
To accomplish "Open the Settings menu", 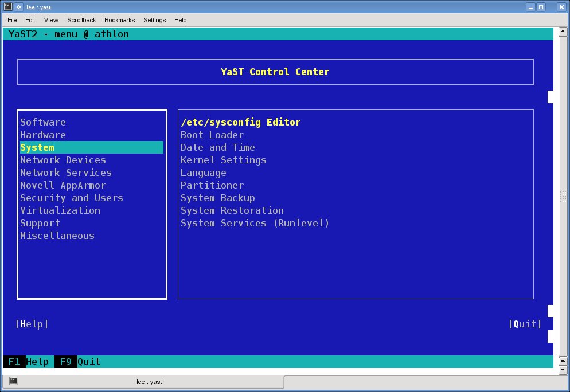I will click(x=154, y=20).
